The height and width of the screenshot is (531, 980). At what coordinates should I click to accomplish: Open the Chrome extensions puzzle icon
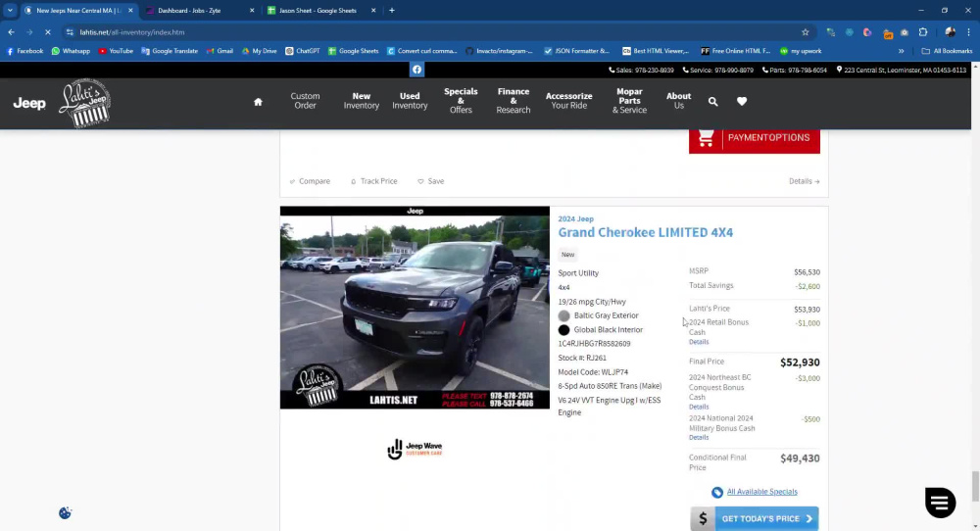click(x=923, y=32)
